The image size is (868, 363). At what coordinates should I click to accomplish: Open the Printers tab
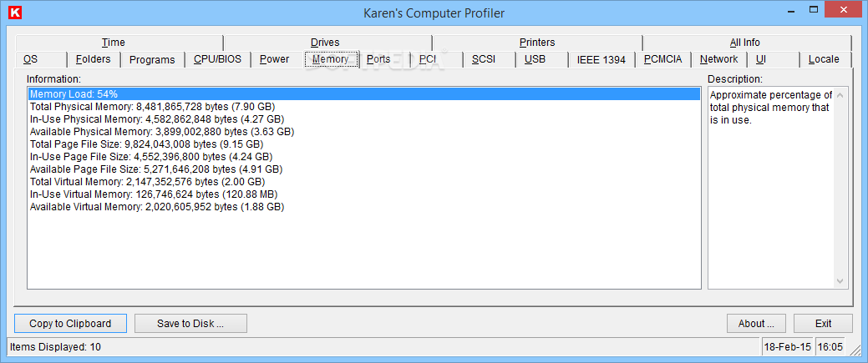(x=537, y=43)
